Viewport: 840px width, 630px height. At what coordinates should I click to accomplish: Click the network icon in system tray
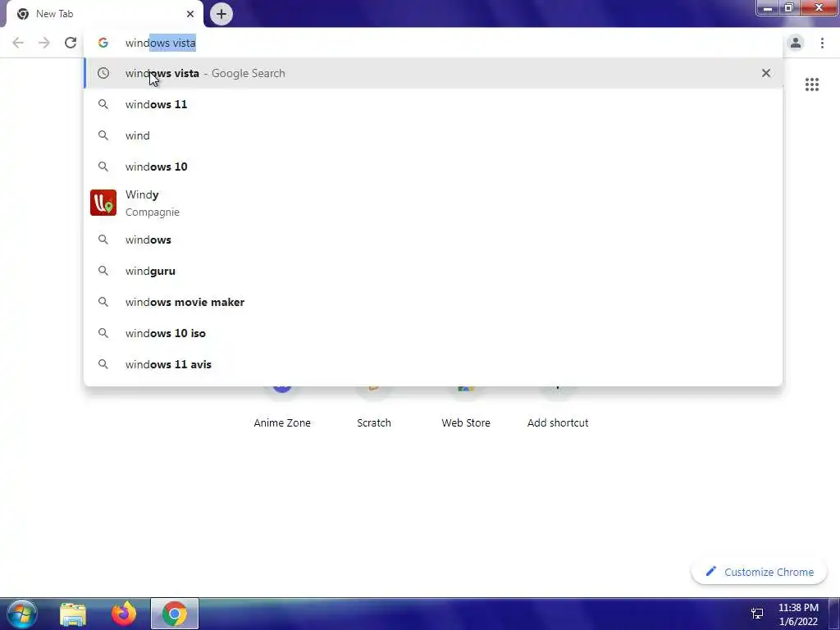click(757, 614)
